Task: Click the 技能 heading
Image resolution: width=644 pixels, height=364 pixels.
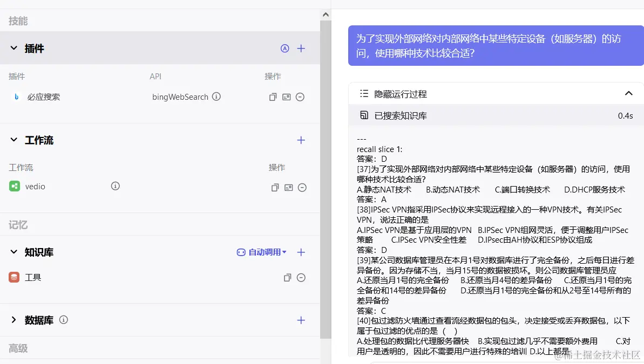Action: point(18,21)
